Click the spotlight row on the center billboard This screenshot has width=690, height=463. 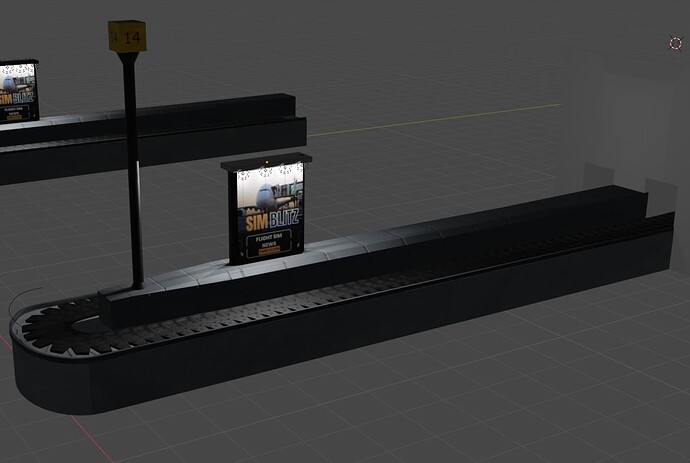[267, 171]
